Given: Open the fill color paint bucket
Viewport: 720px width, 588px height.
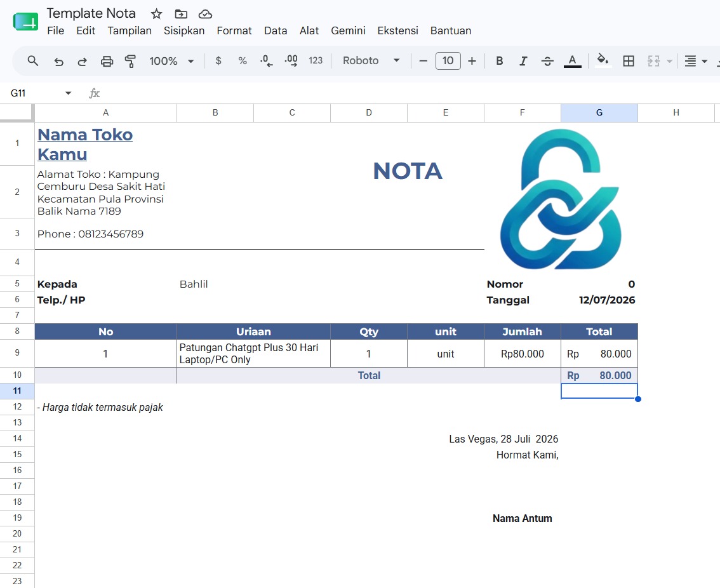Looking at the screenshot, I should point(603,60).
